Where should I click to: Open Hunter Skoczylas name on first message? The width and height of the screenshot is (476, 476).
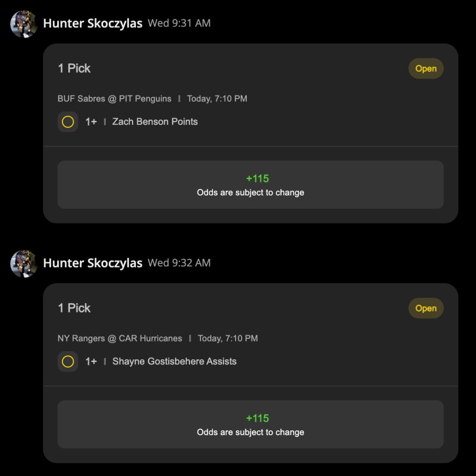pos(93,23)
